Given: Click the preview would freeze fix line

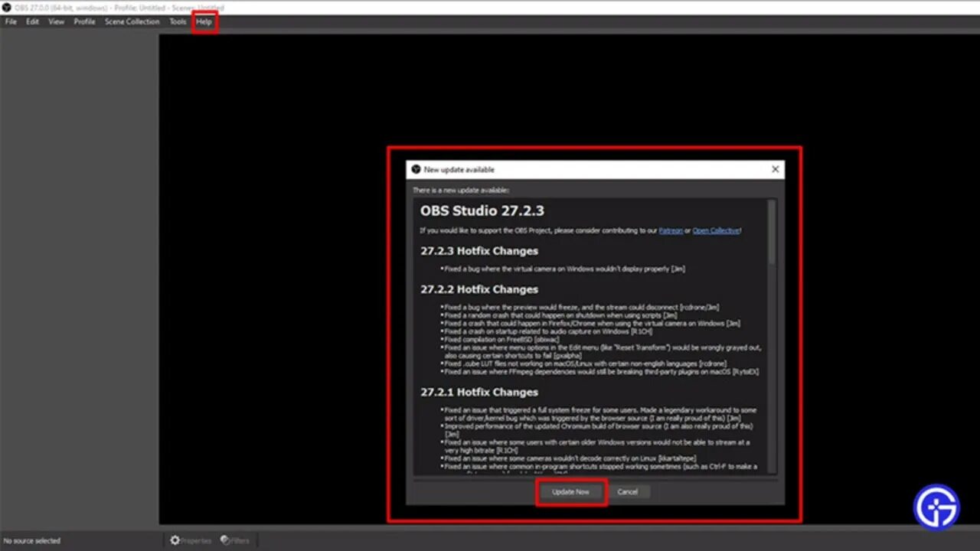Looking at the screenshot, I should [580, 307].
